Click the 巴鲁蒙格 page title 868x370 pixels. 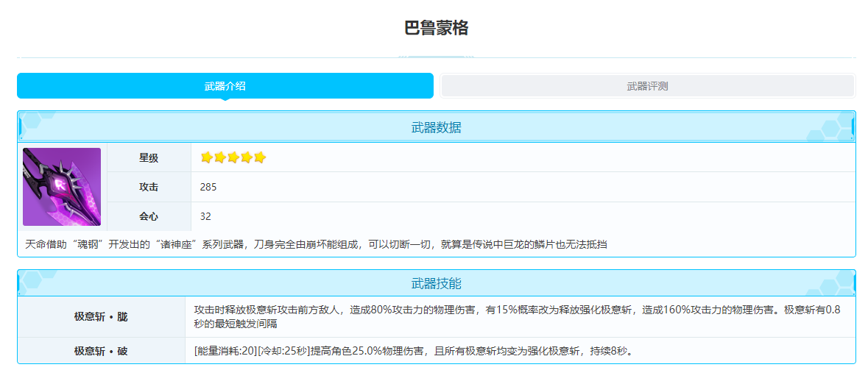pos(437,28)
